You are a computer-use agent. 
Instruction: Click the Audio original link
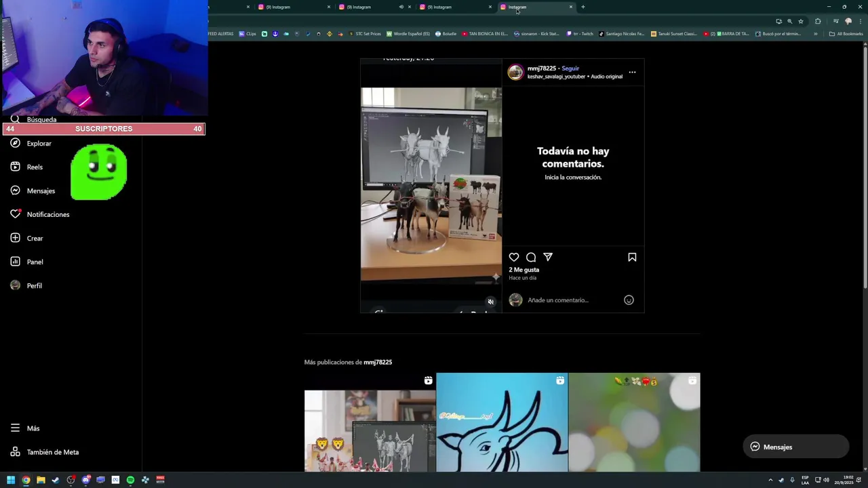tap(606, 77)
